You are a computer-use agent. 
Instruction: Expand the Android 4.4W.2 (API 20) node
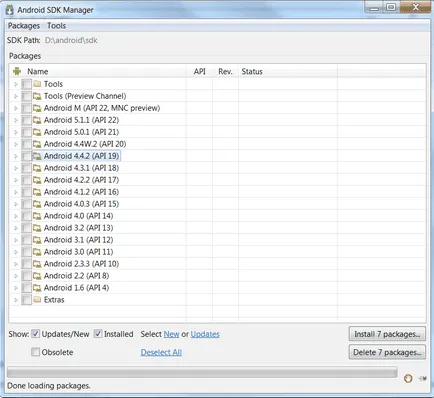coord(16,144)
